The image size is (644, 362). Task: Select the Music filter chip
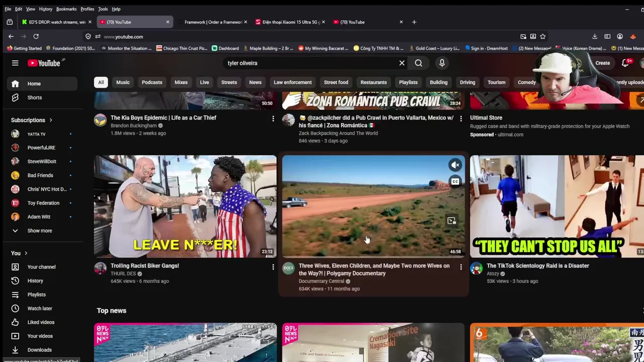tap(123, 82)
